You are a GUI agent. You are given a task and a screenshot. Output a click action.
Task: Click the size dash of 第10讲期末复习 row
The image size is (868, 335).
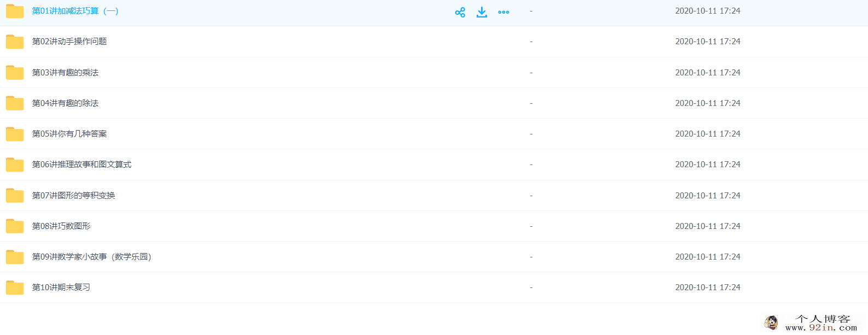click(x=531, y=287)
